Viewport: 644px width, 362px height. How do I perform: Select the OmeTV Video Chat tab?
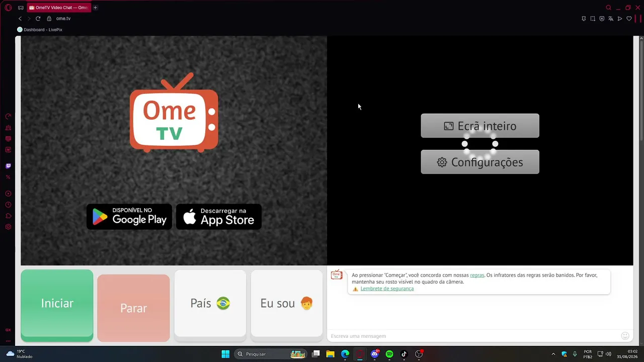coord(59,8)
